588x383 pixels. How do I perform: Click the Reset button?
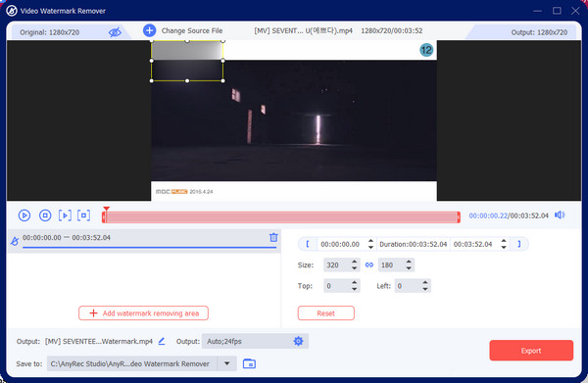point(326,313)
